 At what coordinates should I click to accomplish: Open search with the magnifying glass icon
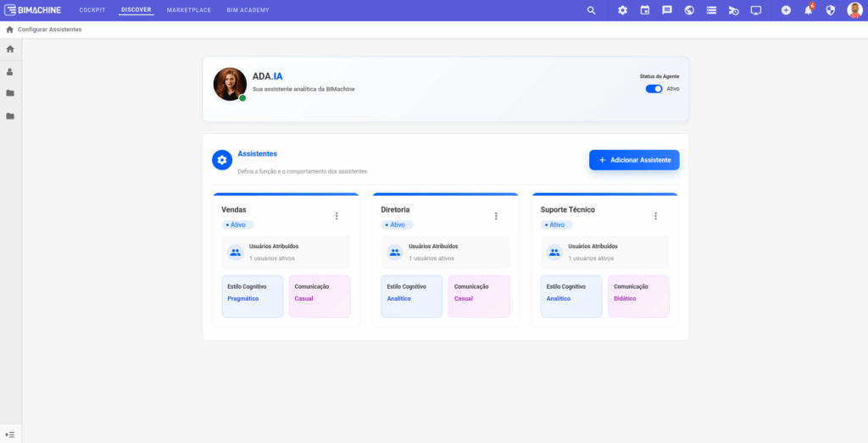pos(592,10)
